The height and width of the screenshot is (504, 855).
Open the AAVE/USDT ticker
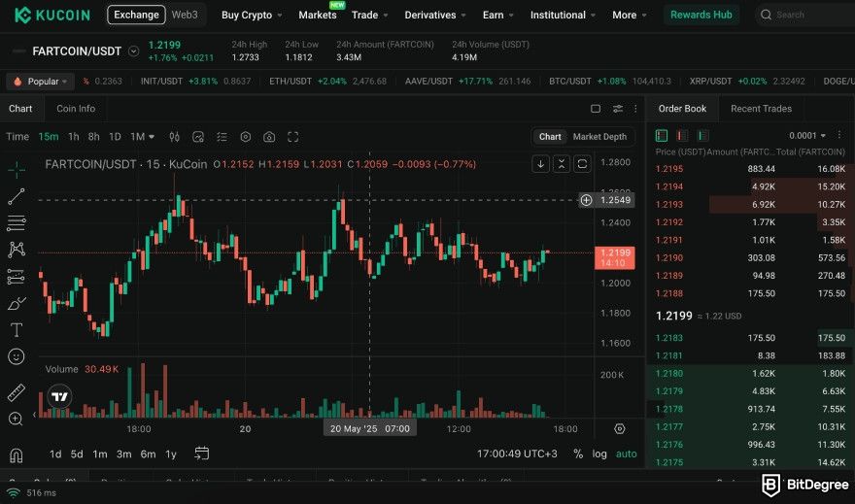tap(467, 82)
